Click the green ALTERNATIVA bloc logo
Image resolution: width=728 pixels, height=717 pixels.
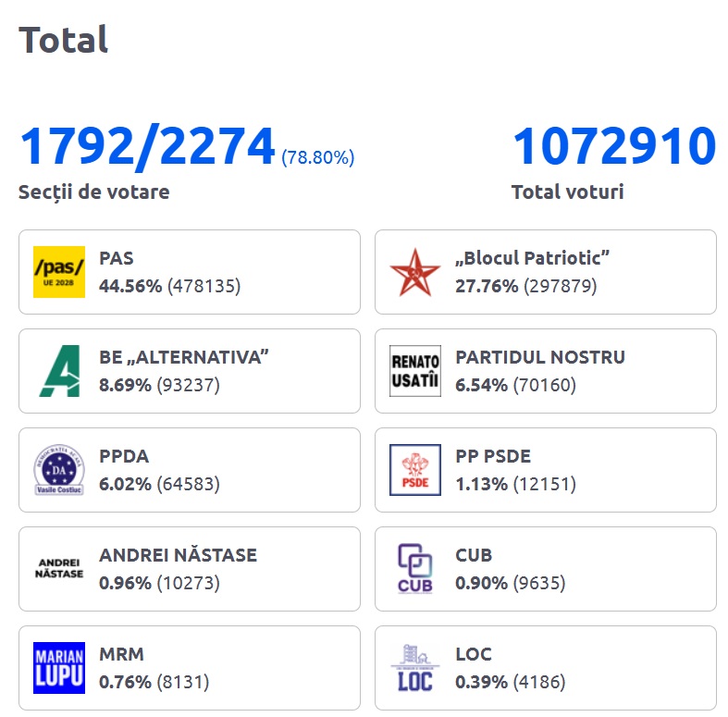click(58, 371)
